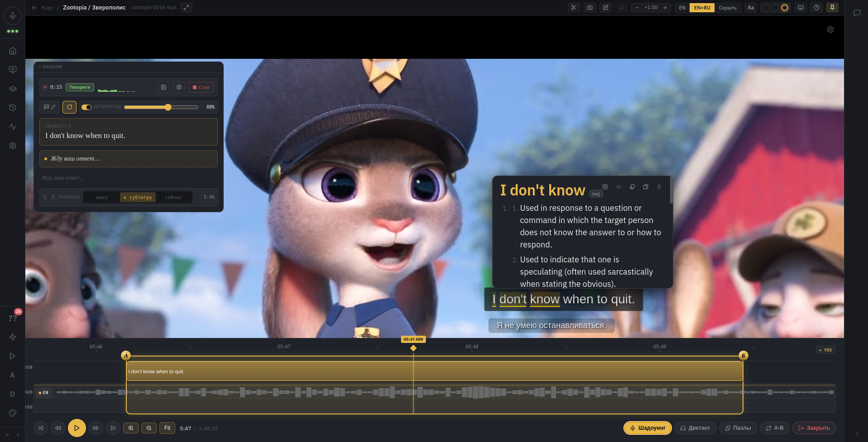The height and width of the screenshot is (442, 868).
Task: Select выкл in ПРИВЯЗКА options
Action: 102,197
